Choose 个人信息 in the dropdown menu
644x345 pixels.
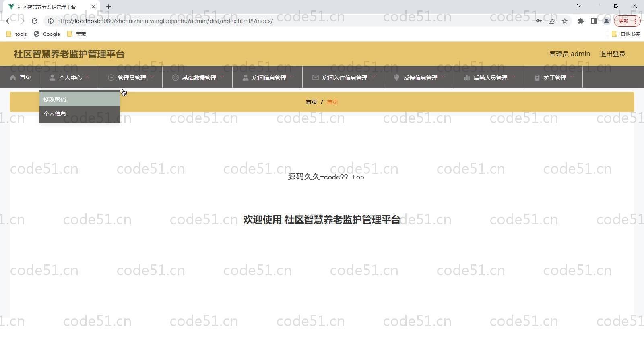point(55,114)
